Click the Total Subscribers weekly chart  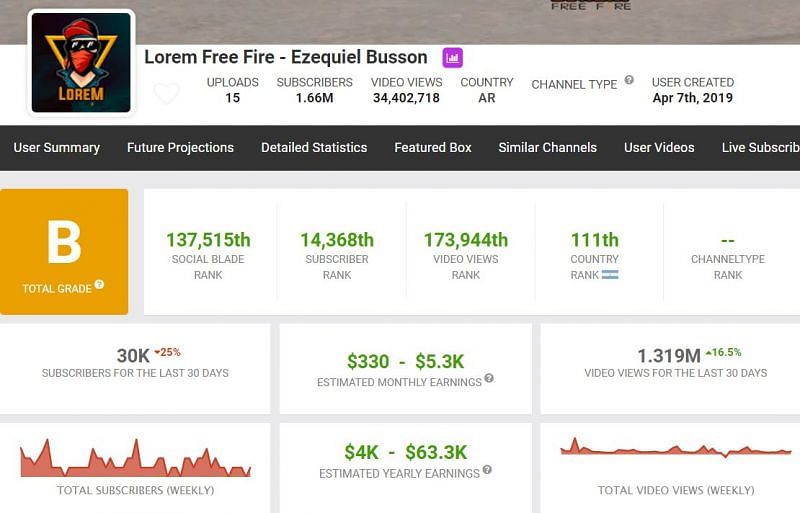[x=135, y=459]
